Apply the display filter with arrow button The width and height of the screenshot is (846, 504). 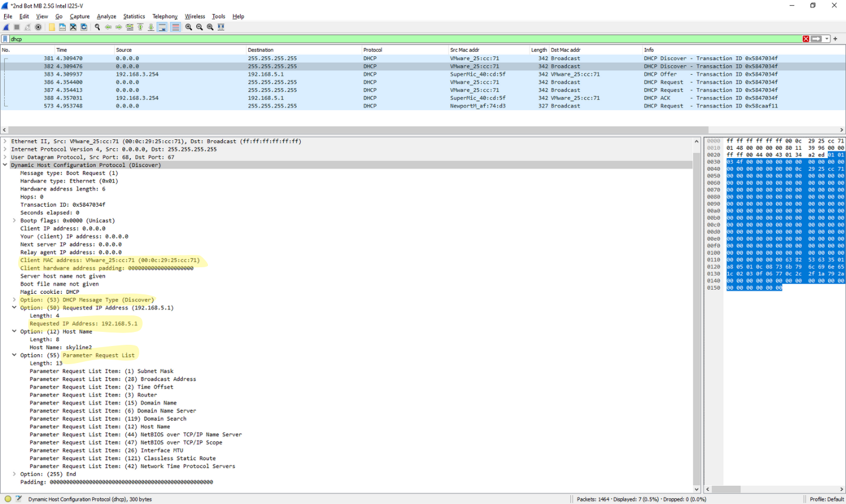pyautogui.click(x=815, y=39)
